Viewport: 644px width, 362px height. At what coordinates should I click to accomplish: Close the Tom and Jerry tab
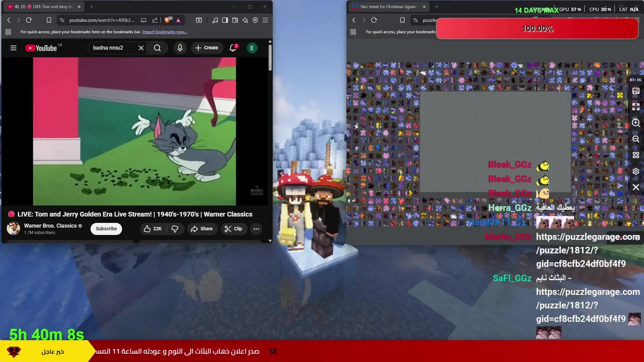point(79,7)
